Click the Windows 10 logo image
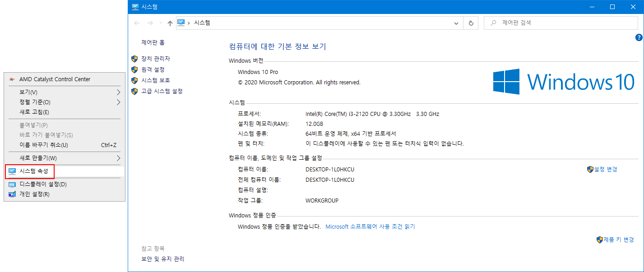 [564, 82]
